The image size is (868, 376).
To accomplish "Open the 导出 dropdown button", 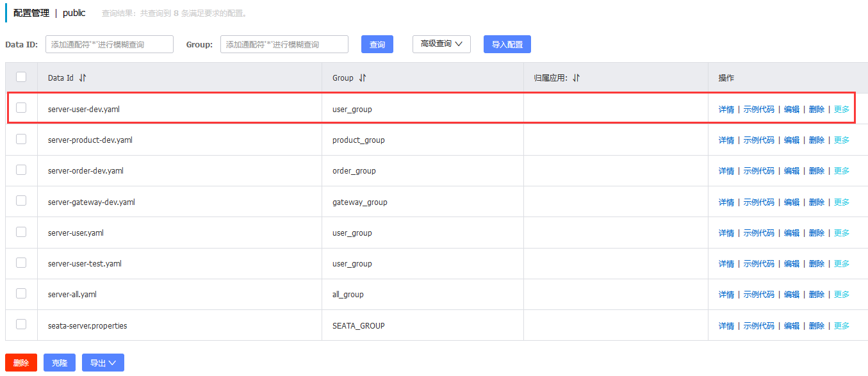I will pyautogui.click(x=102, y=363).
